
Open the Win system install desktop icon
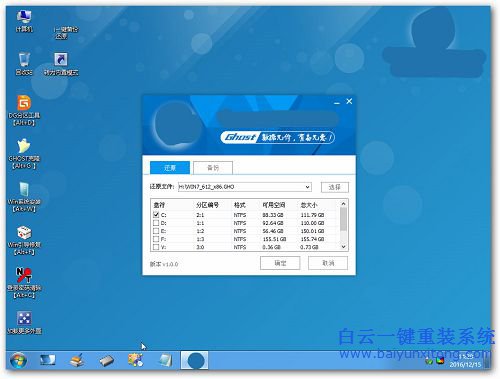tap(24, 197)
